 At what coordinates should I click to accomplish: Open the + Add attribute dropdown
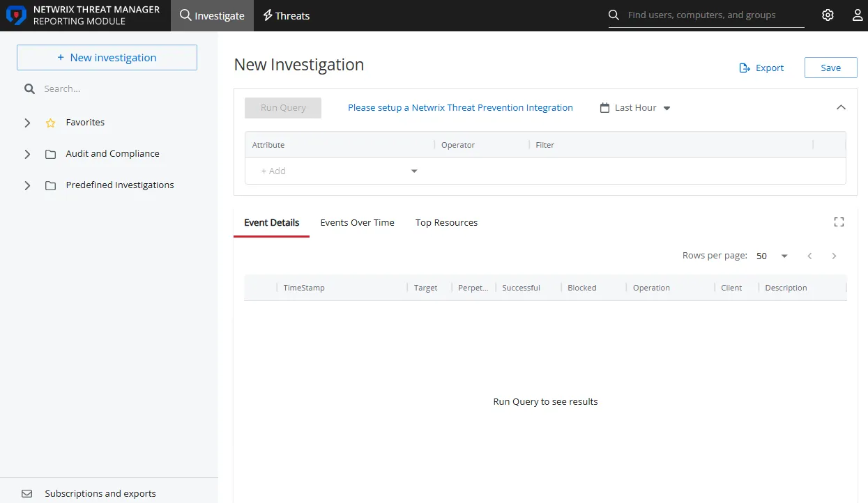339,171
